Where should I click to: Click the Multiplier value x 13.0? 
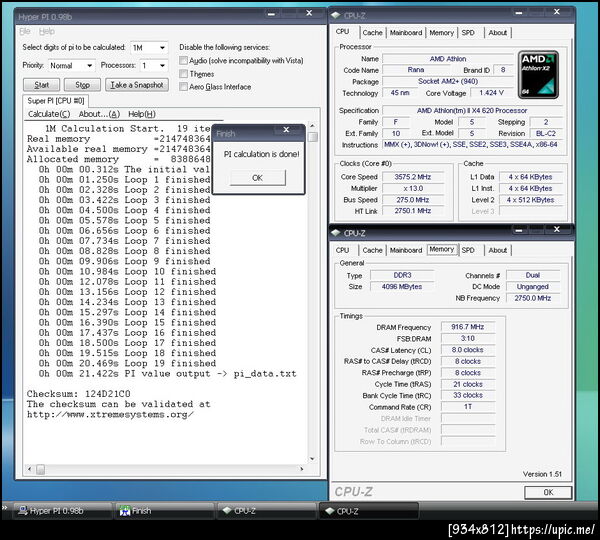point(413,188)
